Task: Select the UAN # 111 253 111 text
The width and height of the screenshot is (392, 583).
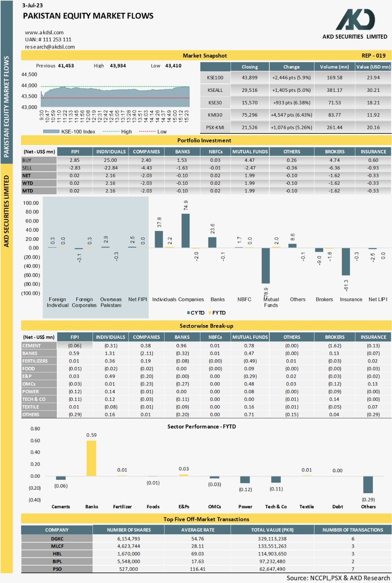Action: [x=48, y=40]
